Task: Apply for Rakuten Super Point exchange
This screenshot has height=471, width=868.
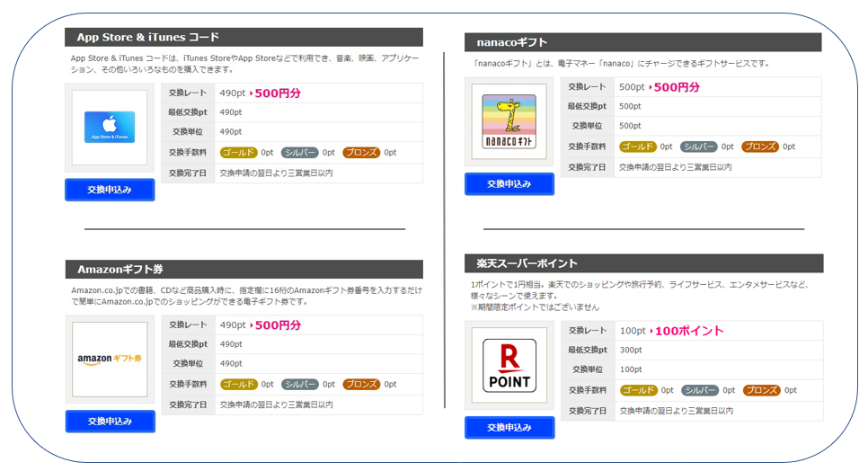Action: coord(509,427)
